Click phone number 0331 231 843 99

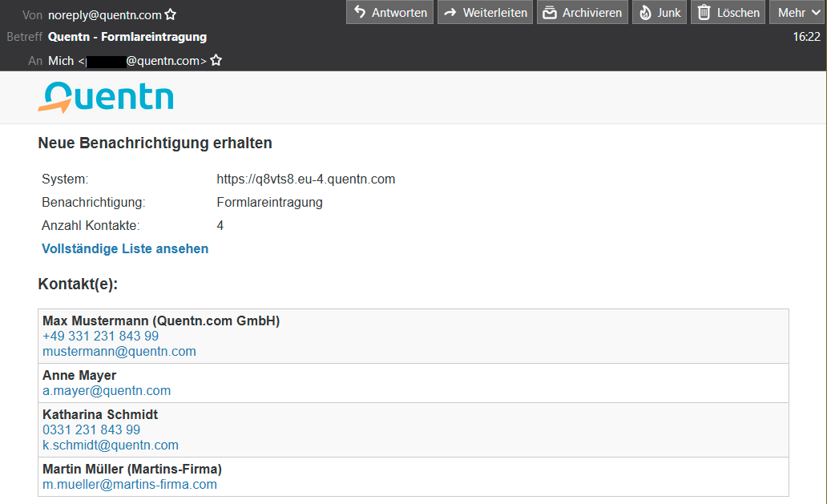[x=91, y=429]
